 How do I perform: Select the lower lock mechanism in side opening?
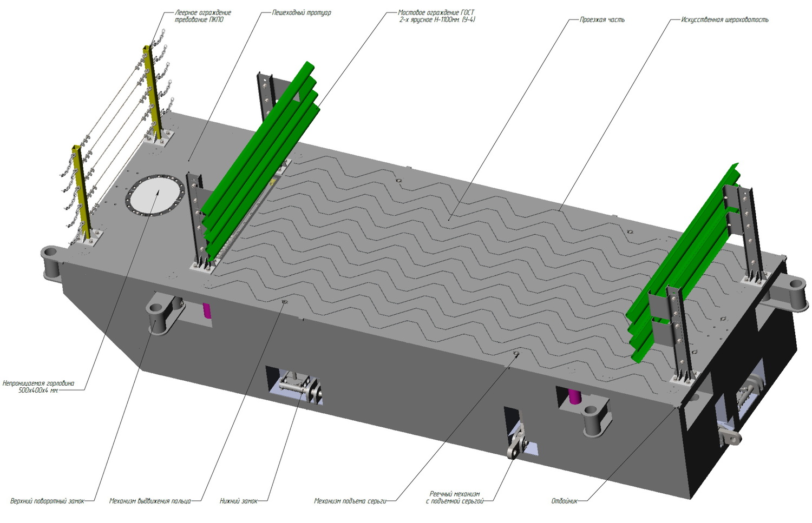coord(297,387)
